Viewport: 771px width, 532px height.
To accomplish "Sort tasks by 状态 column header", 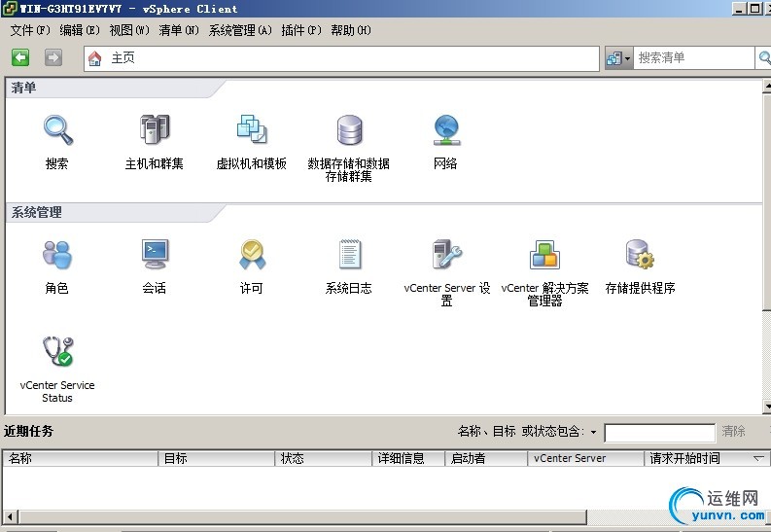I will click(323, 458).
